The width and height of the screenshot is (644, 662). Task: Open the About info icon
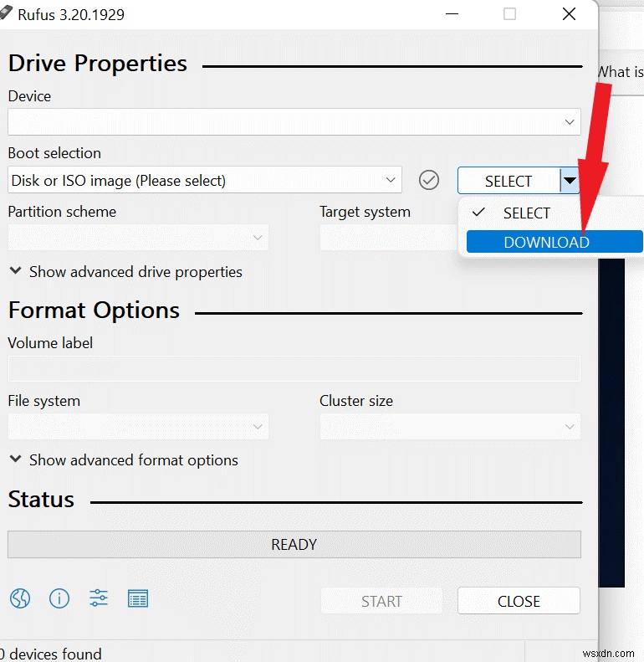click(x=59, y=598)
